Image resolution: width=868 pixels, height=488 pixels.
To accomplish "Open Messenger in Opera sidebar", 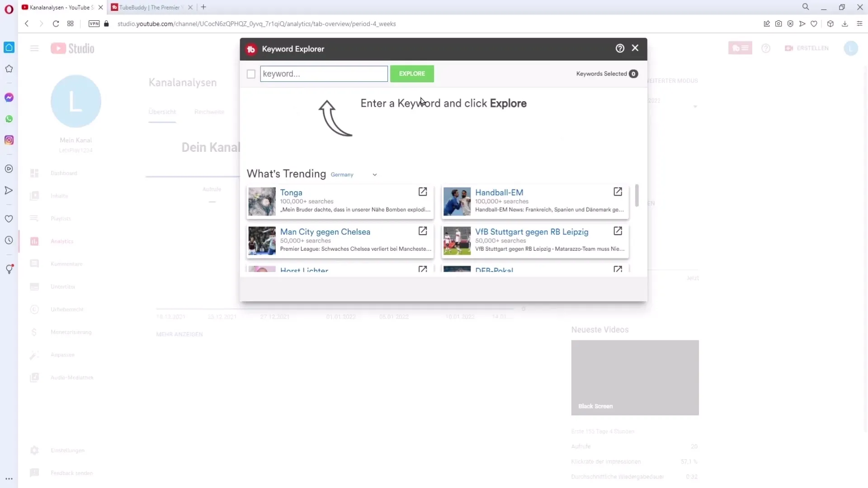I will pyautogui.click(x=9, y=98).
